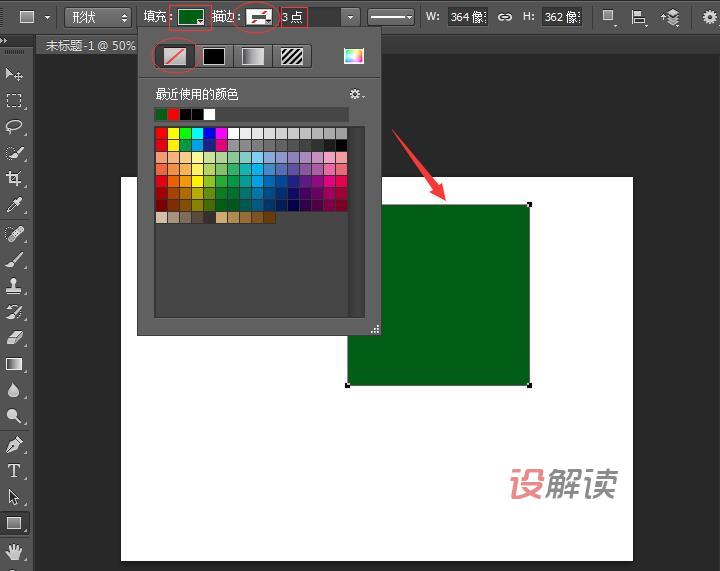Open the swatches panel gear menu
The image size is (720, 571).
click(x=356, y=94)
